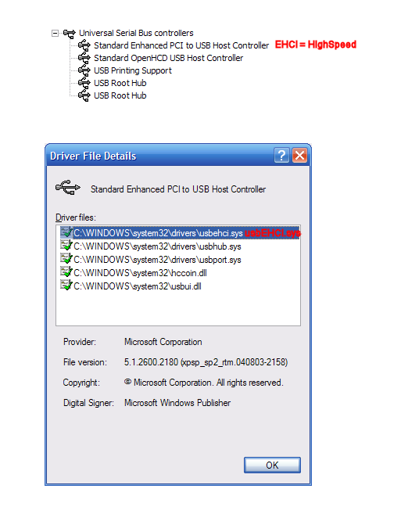Collapse the Universal Serial Bus controllers node
401x532 pixels.
click(55, 33)
